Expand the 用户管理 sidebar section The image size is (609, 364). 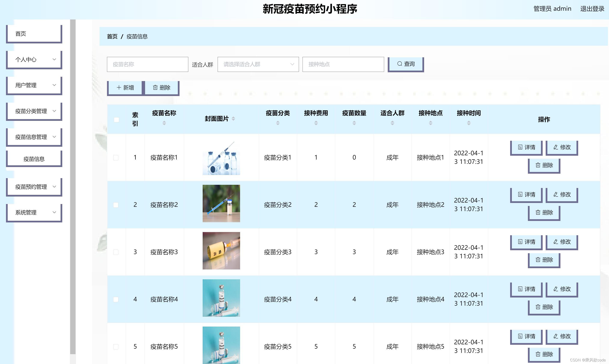[34, 85]
